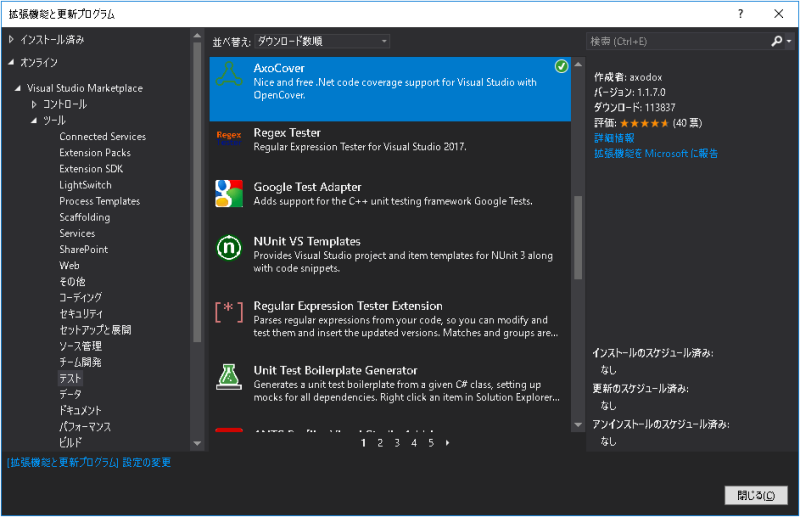Click the green installed checkmark on AxoCover

[561, 66]
